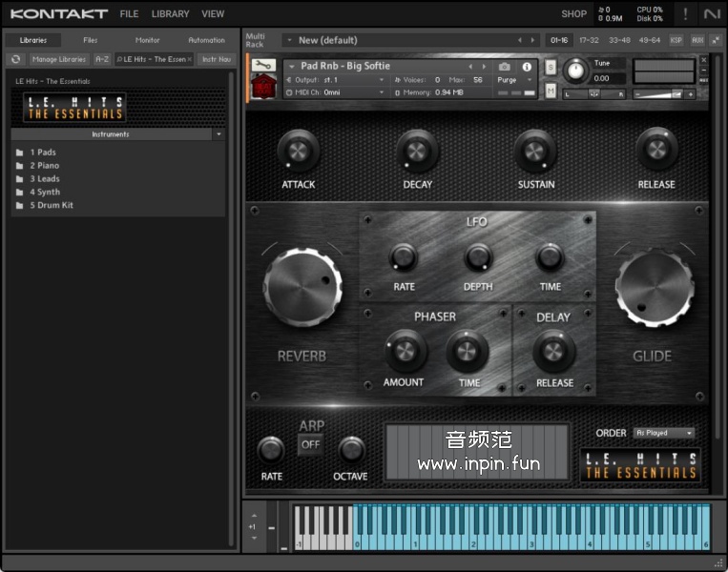Open the 1 Pads folder
The height and width of the screenshot is (572, 728).
43,153
